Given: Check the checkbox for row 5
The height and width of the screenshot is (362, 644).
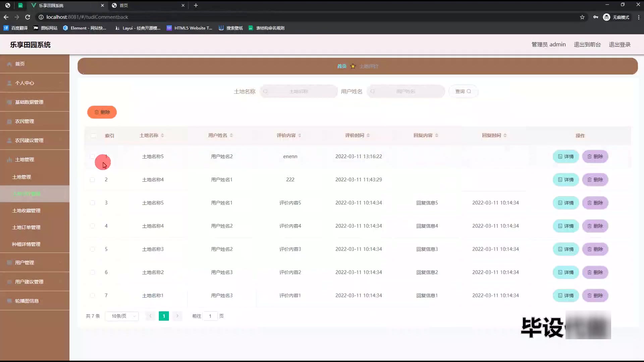Looking at the screenshot, I should (x=92, y=249).
